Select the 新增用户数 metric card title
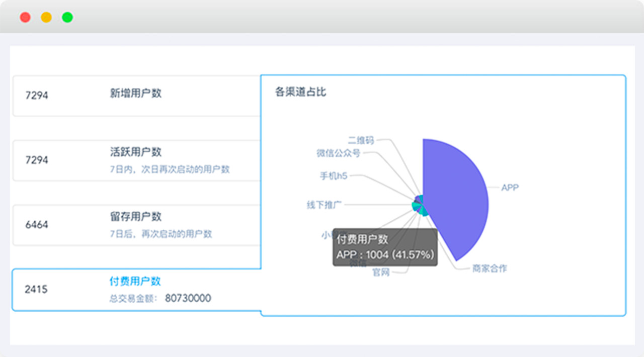The width and height of the screenshot is (644, 357). pyautogui.click(x=136, y=93)
